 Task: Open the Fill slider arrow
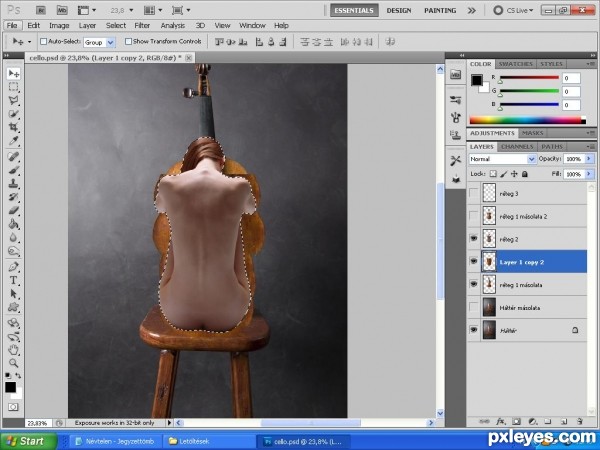coord(589,174)
